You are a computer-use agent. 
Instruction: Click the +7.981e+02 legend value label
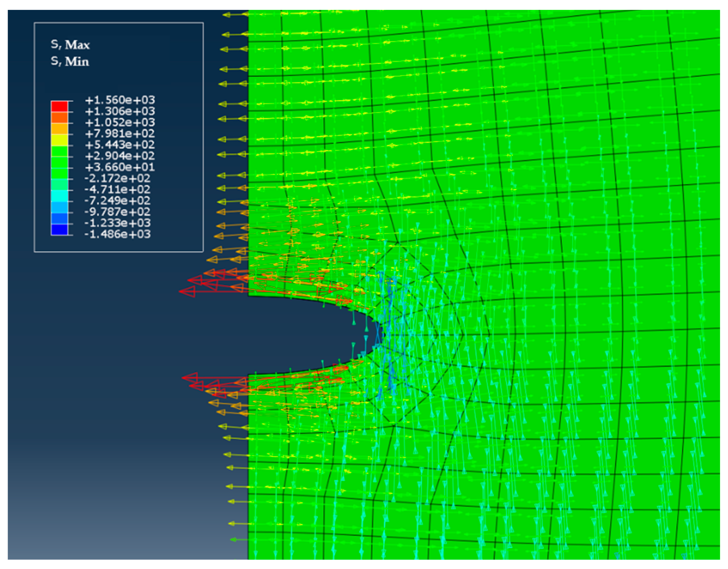click(120, 134)
